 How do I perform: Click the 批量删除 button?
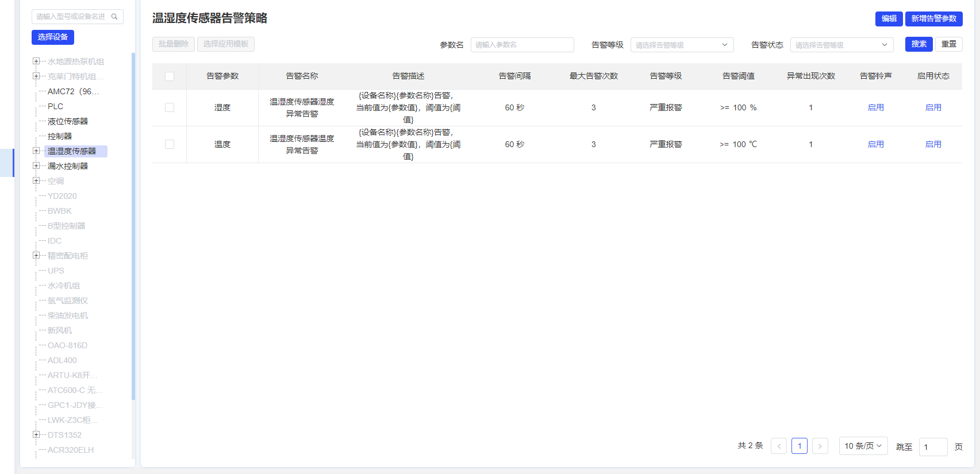pyautogui.click(x=174, y=44)
